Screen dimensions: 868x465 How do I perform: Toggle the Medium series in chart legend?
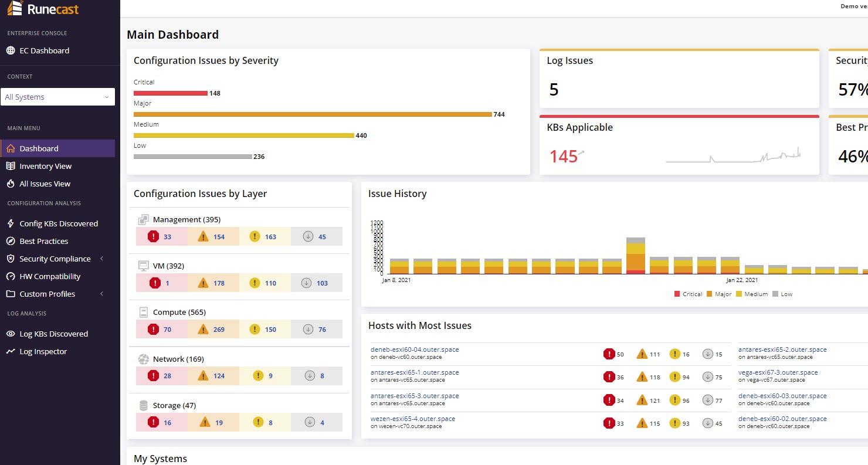751,294
